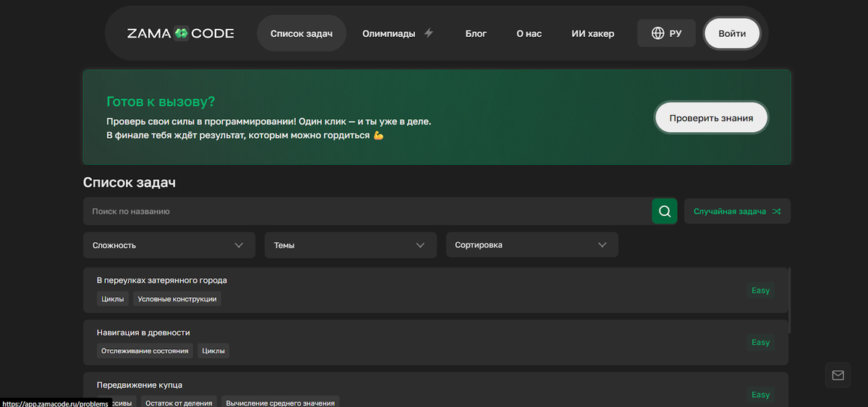Screen dimensions: 868x407
Task: Click the ZamaCode logo
Action: coord(180,33)
